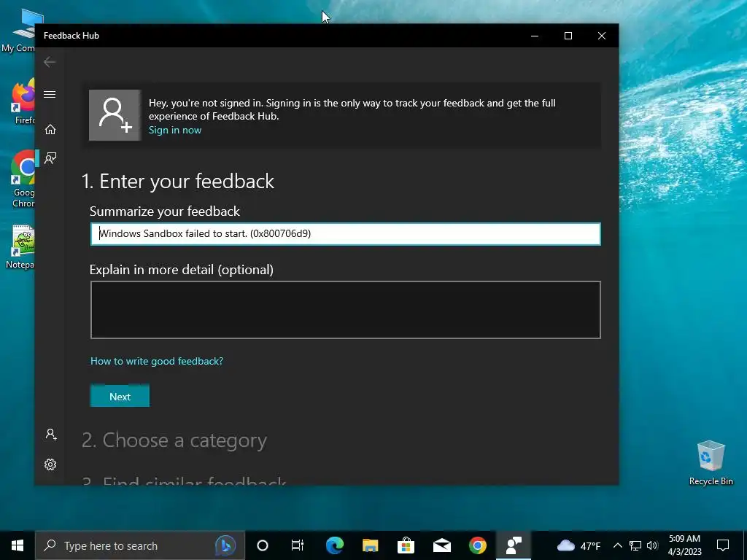Minimize the Feedback Hub window
This screenshot has height=560, width=747.
535,36
